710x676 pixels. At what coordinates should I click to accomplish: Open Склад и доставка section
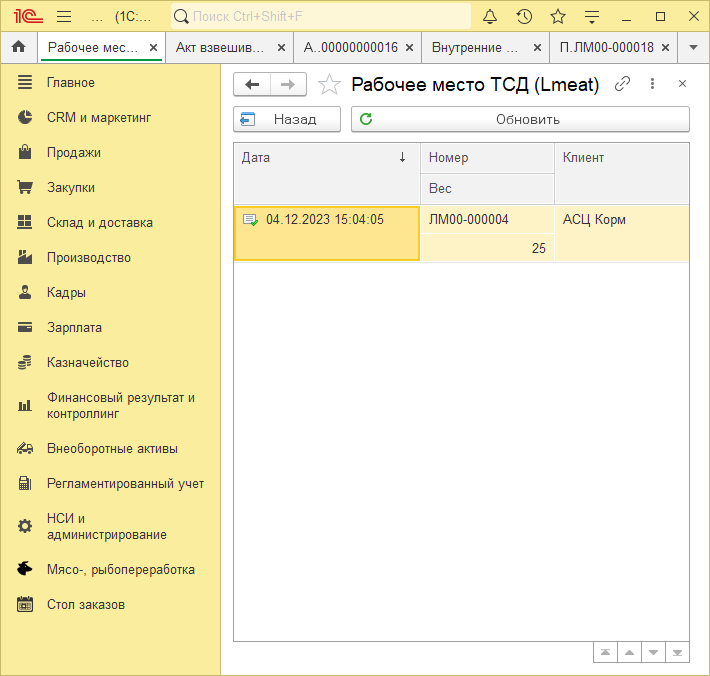(100, 222)
